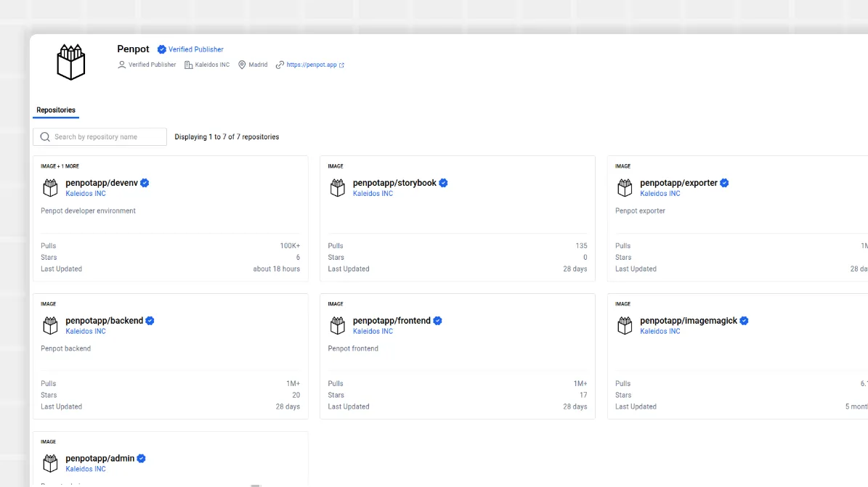Open the Kaleidos INC link under penpotapp/devenv
This screenshot has width=868, height=487.
[85, 193]
